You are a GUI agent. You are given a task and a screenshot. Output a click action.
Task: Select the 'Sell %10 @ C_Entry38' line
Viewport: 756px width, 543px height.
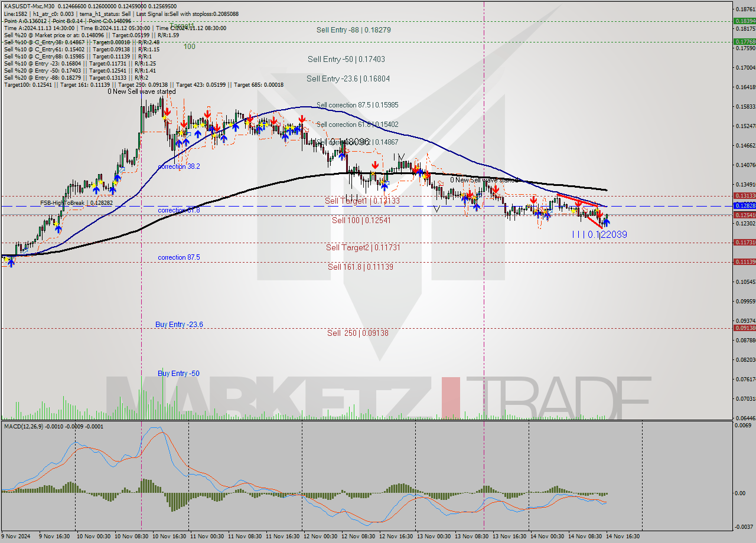click(82, 42)
